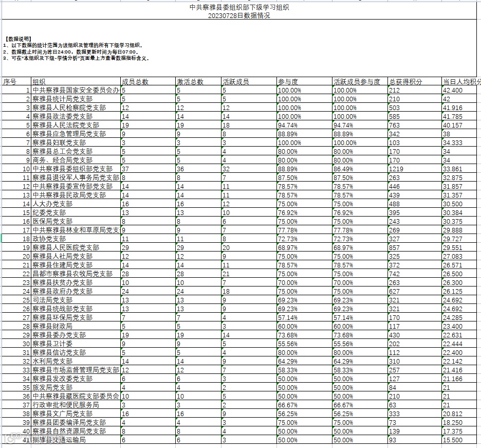Click the 成员总数 column header
Image resolution: width=481 pixels, height=448 pixels.
[x=148, y=81]
